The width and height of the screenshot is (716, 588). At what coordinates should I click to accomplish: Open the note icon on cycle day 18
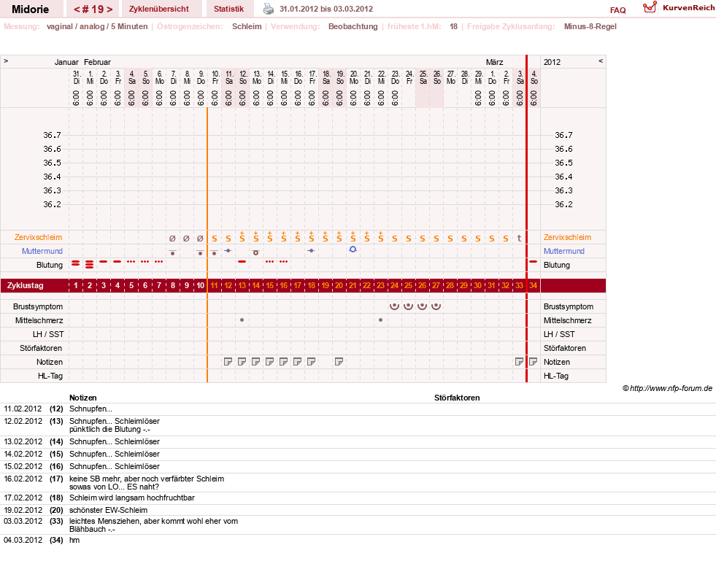pos(312,362)
